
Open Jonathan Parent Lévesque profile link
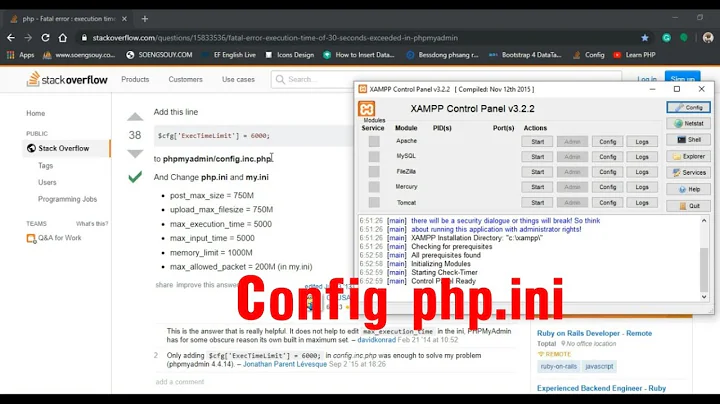point(285,364)
